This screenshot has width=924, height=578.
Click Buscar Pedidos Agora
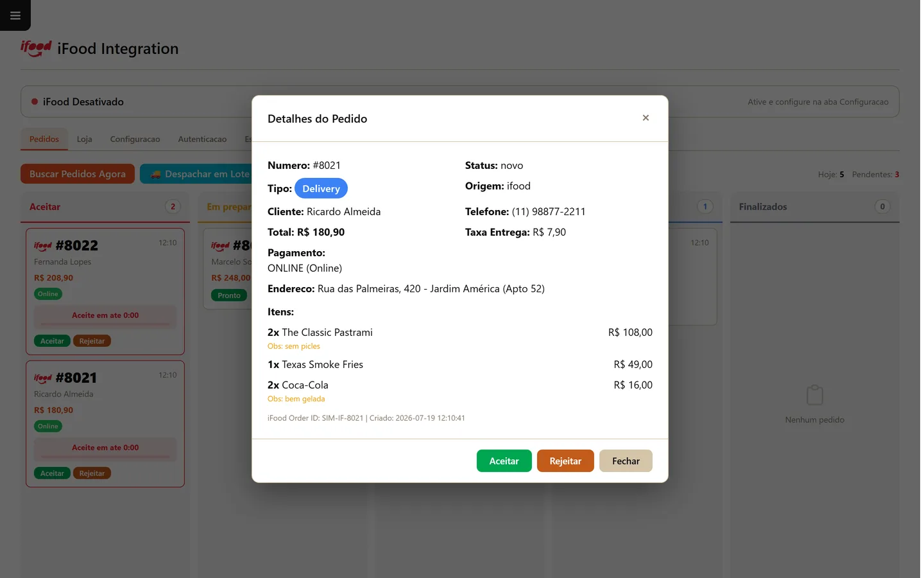(x=78, y=174)
